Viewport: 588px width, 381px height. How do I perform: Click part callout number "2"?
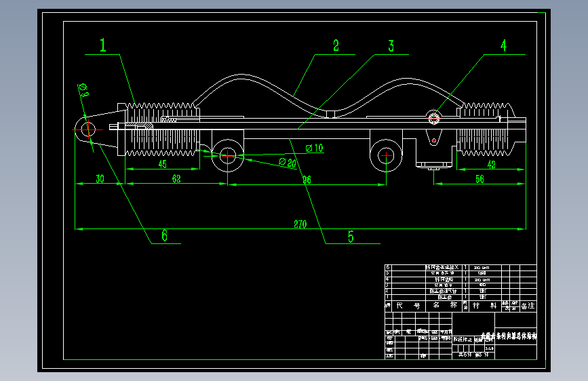[x=336, y=45]
